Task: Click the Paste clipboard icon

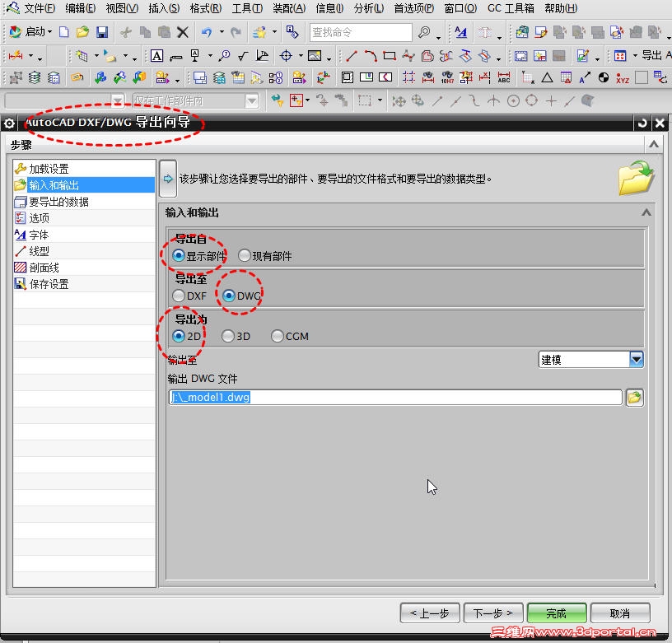Action: (164, 32)
